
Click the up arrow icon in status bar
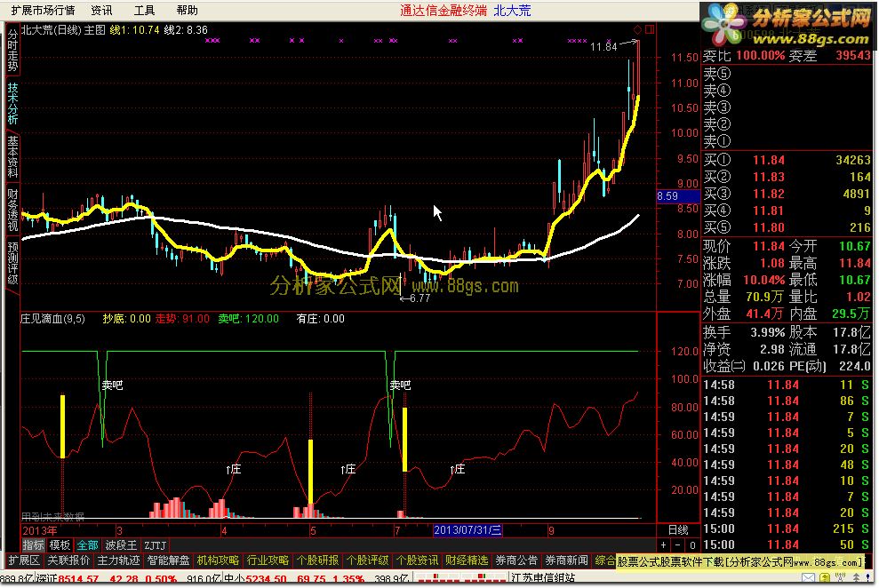tap(857, 578)
